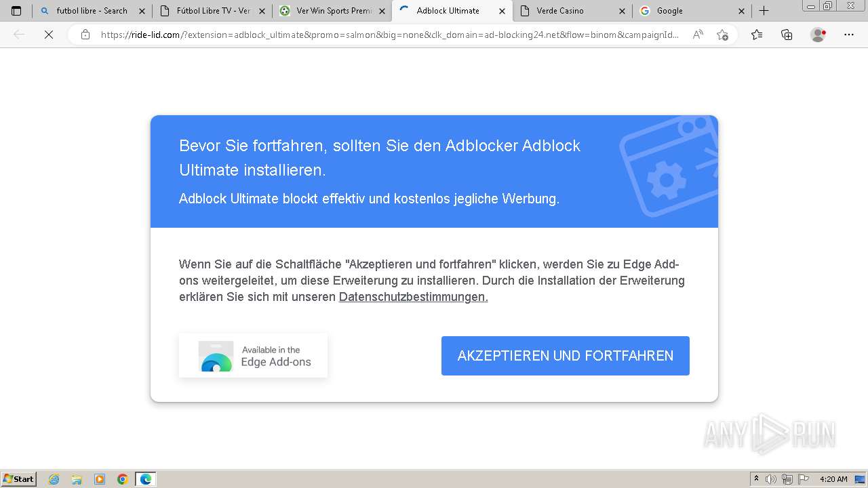Close the Ver Win Sports tab
The height and width of the screenshot is (488, 868).
click(x=382, y=11)
